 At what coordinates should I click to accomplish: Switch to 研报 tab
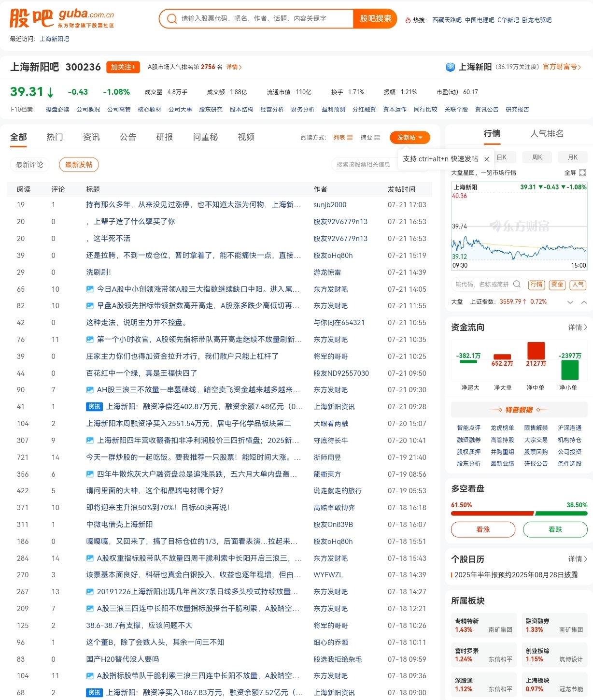tap(165, 137)
